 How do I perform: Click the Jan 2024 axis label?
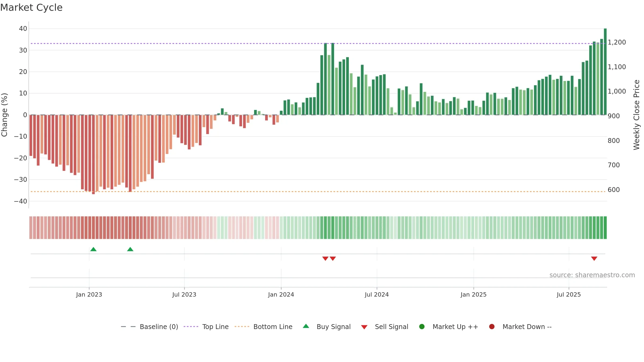tap(281, 294)
